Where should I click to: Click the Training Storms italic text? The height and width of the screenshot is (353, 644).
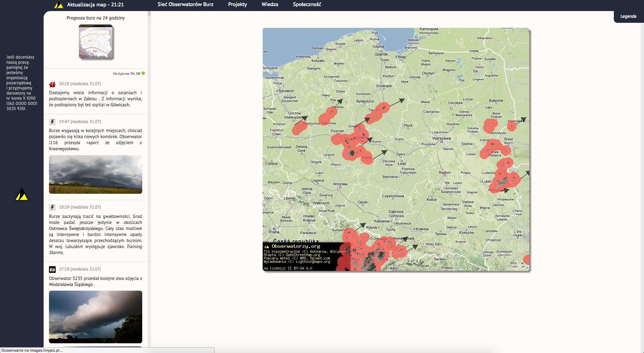tap(96, 249)
